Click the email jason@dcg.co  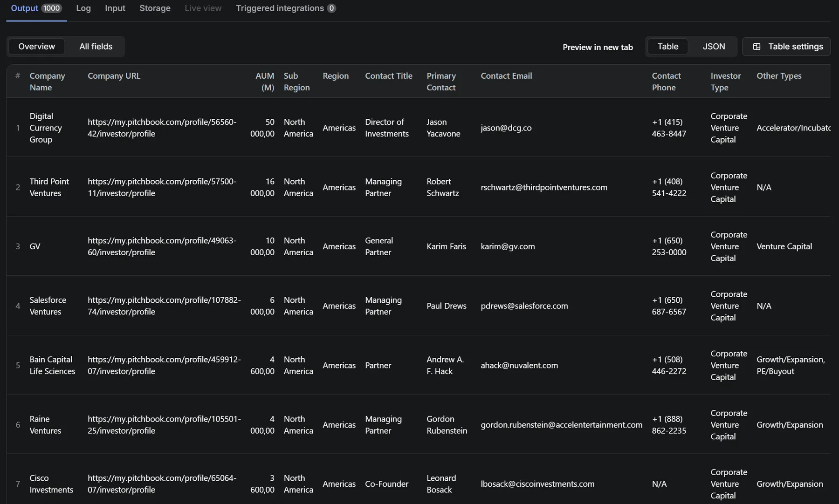506,128
